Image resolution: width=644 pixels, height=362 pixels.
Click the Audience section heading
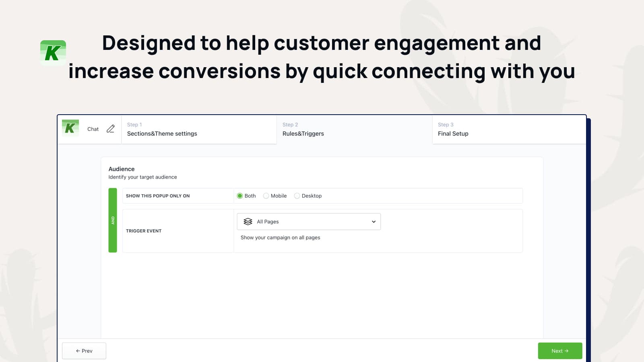[x=122, y=169]
